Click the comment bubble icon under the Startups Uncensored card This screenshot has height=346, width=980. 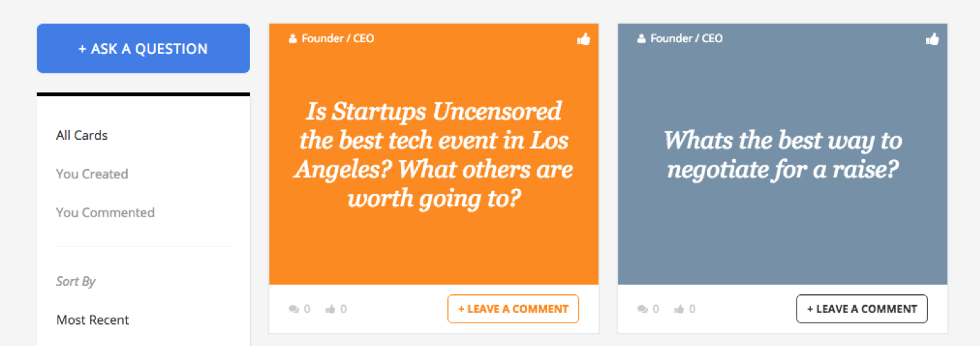coord(294,309)
